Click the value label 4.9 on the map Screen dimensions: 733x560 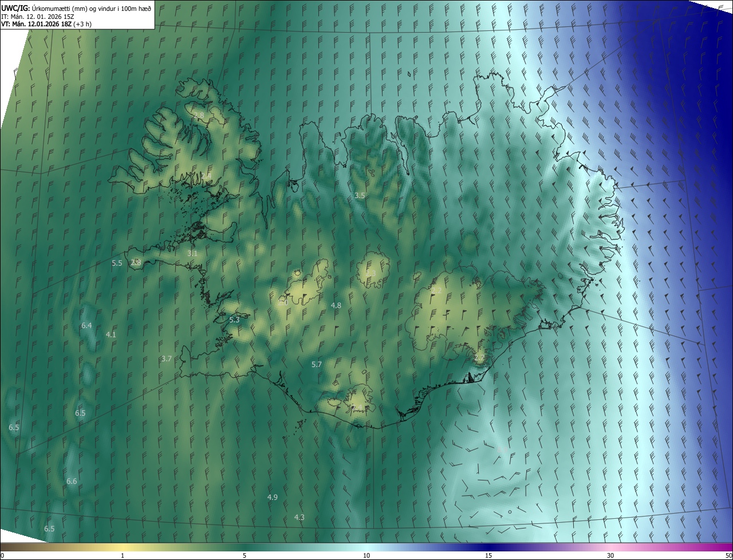tap(273, 498)
